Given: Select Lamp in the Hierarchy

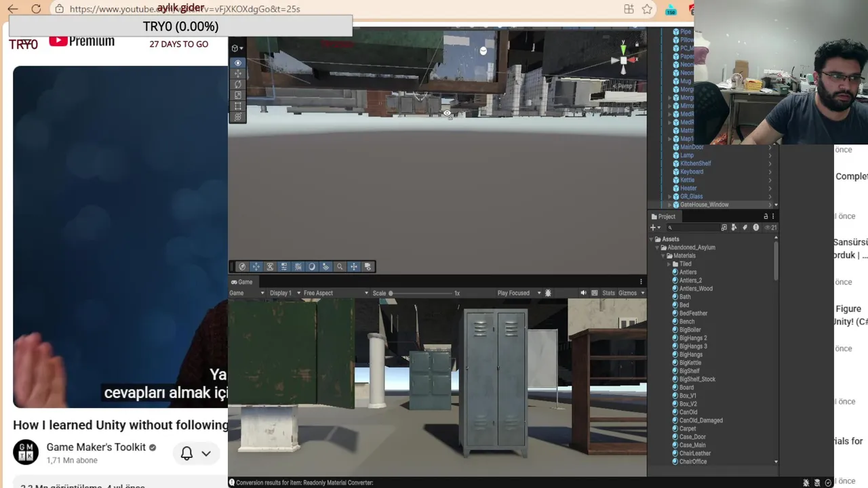Looking at the screenshot, I should click(x=687, y=155).
